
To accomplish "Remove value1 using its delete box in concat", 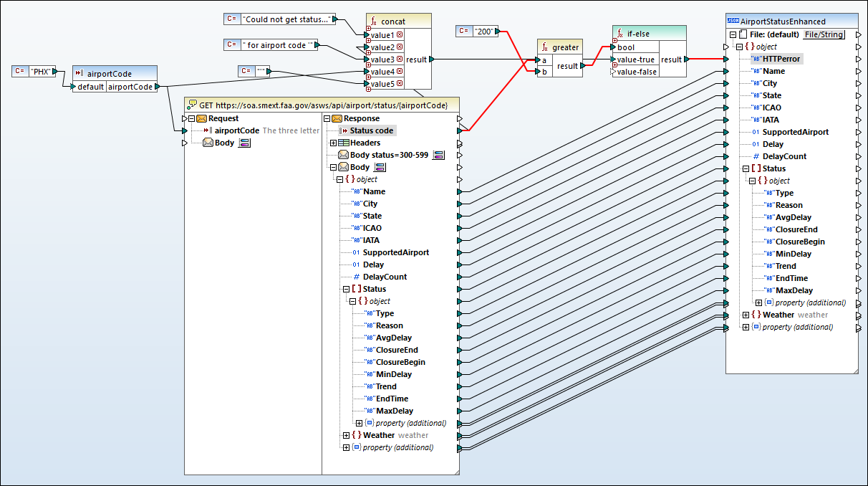I will [400, 35].
